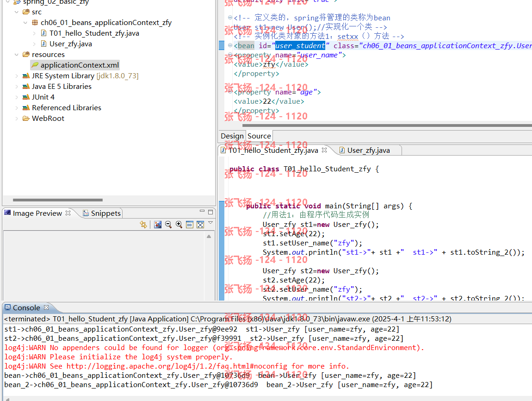Show image at 100% actual size

[x=190, y=225]
